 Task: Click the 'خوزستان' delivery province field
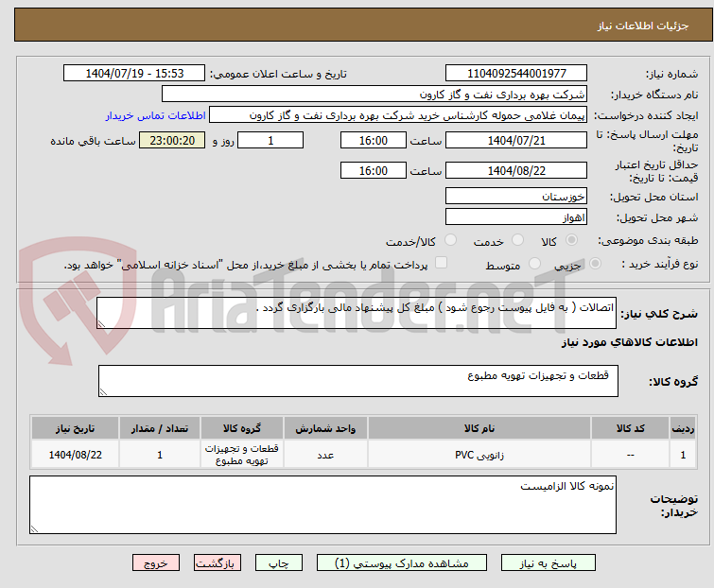click(x=515, y=197)
